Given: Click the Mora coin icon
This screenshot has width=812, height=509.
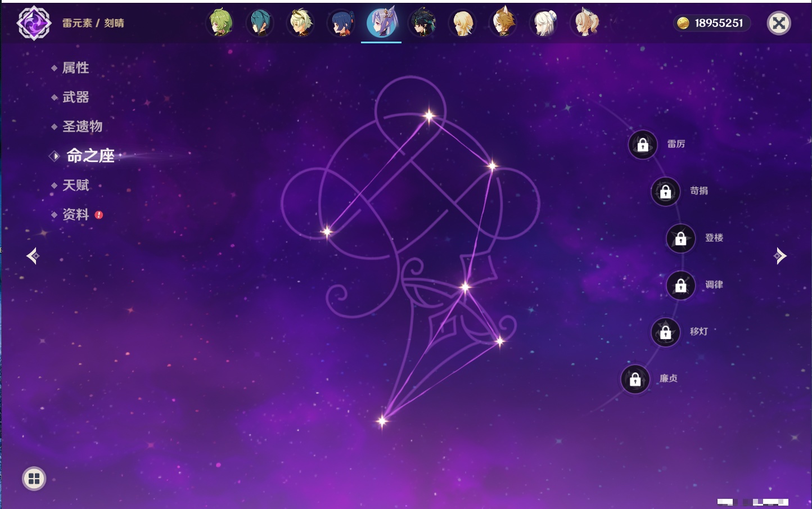Looking at the screenshot, I should coord(683,23).
